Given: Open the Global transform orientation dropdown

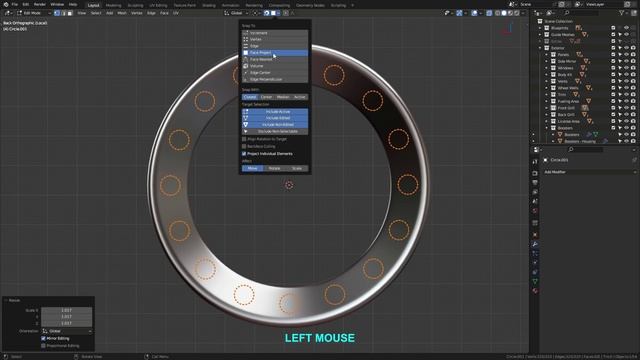Looking at the screenshot, I should (x=236, y=13).
